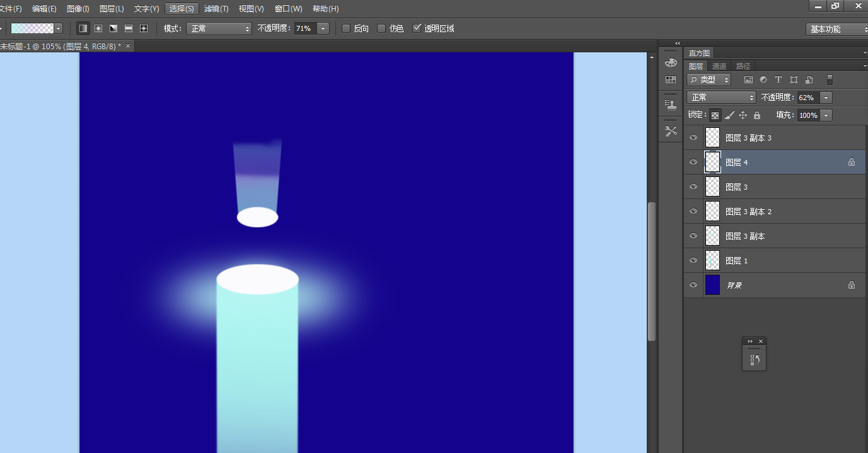Filter layers by adjustment layer icon
The width and height of the screenshot is (868, 453).
pyautogui.click(x=763, y=80)
